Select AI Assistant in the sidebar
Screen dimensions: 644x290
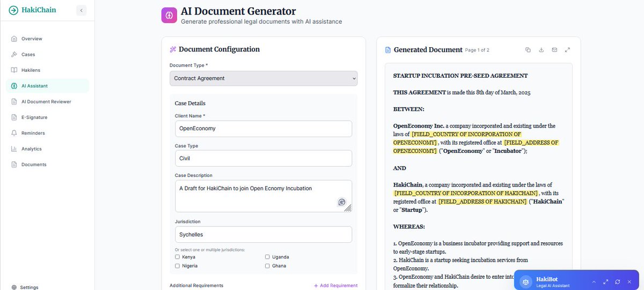tap(47, 86)
